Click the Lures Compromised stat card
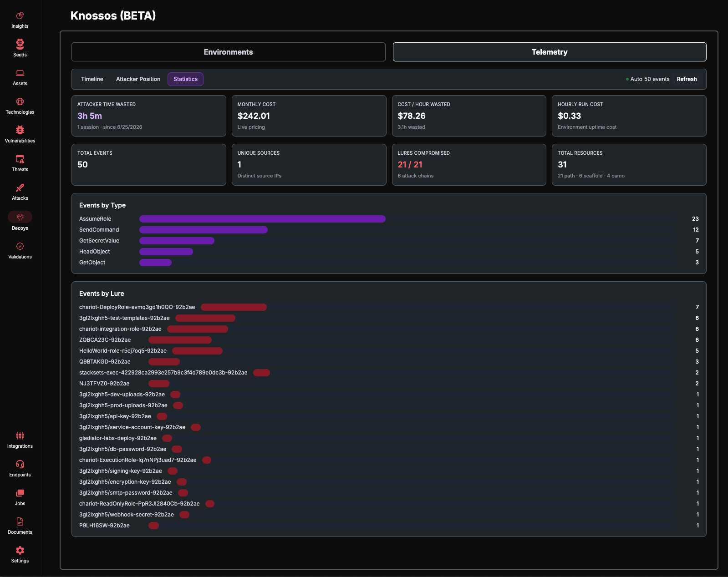This screenshot has width=728, height=577. [469, 165]
